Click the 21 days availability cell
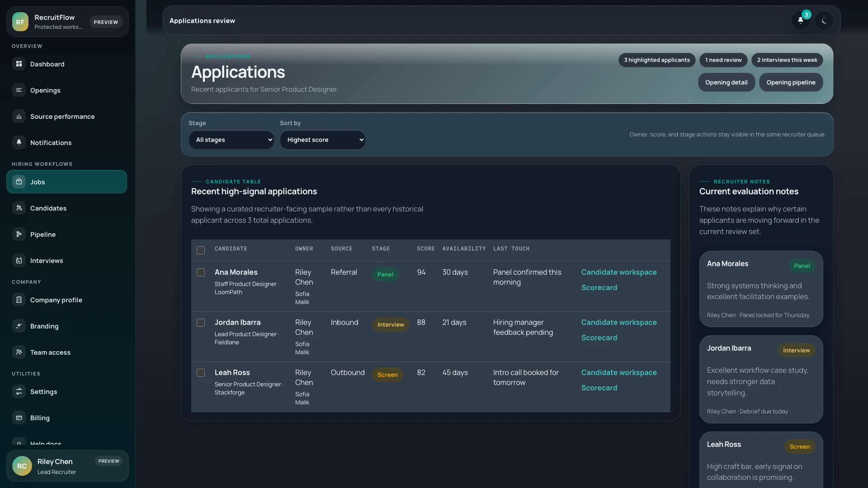 (454, 322)
